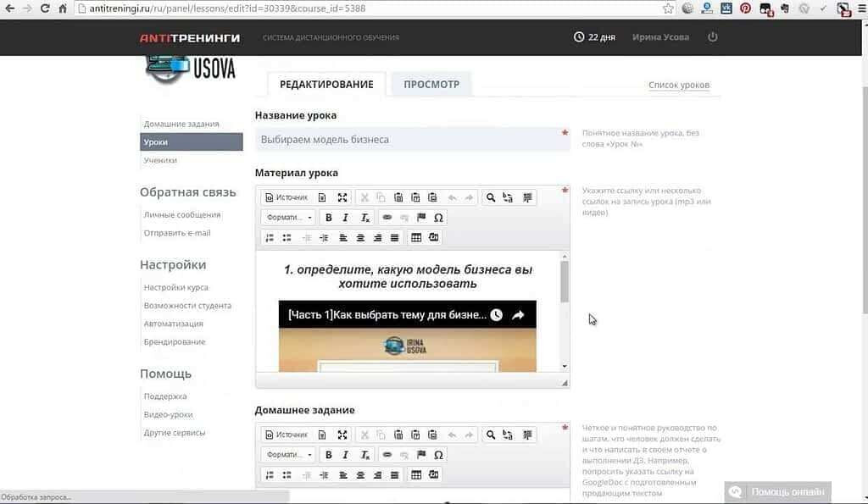Open Брендирование link
The width and height of the screenshot is (868, 504).
[x=175, y=342]
